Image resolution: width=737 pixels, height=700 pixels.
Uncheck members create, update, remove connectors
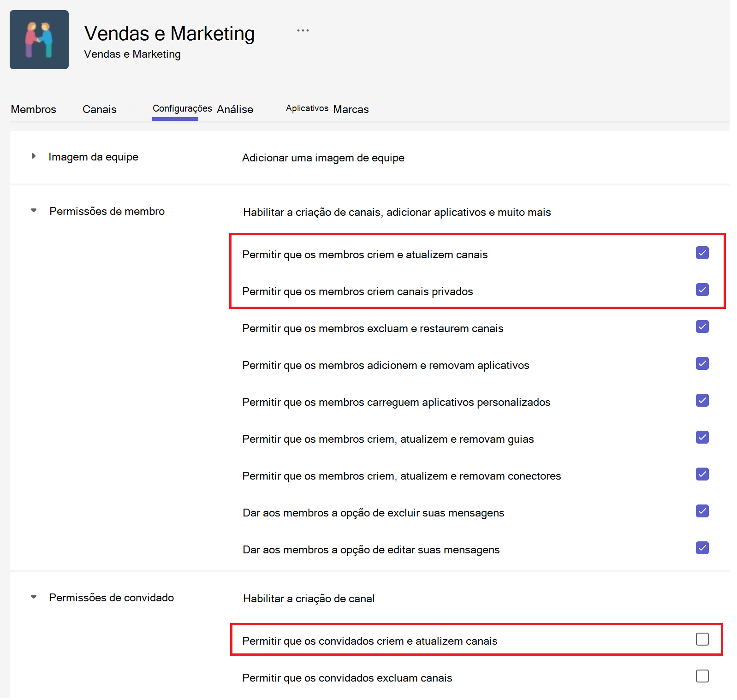[702, 474]
